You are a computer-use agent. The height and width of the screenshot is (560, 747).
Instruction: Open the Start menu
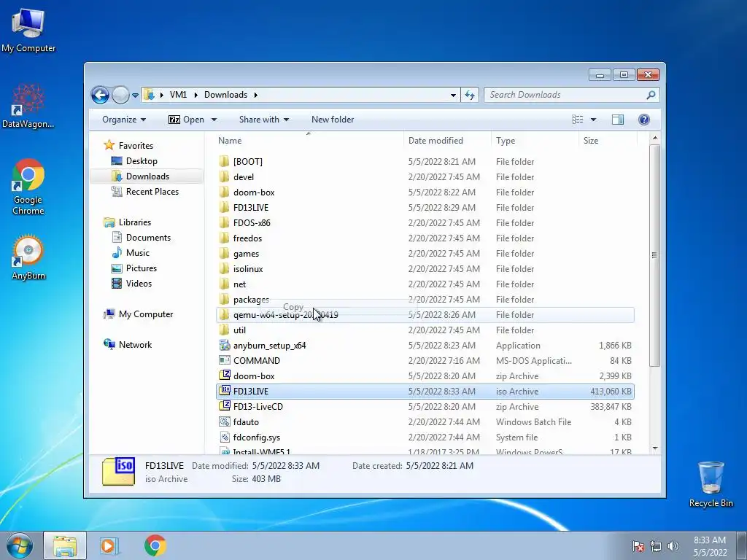click(20, 545)
